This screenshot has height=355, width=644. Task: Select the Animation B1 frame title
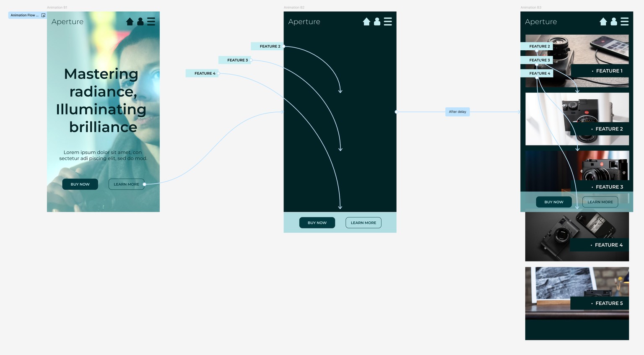click(x=57, y=8)
